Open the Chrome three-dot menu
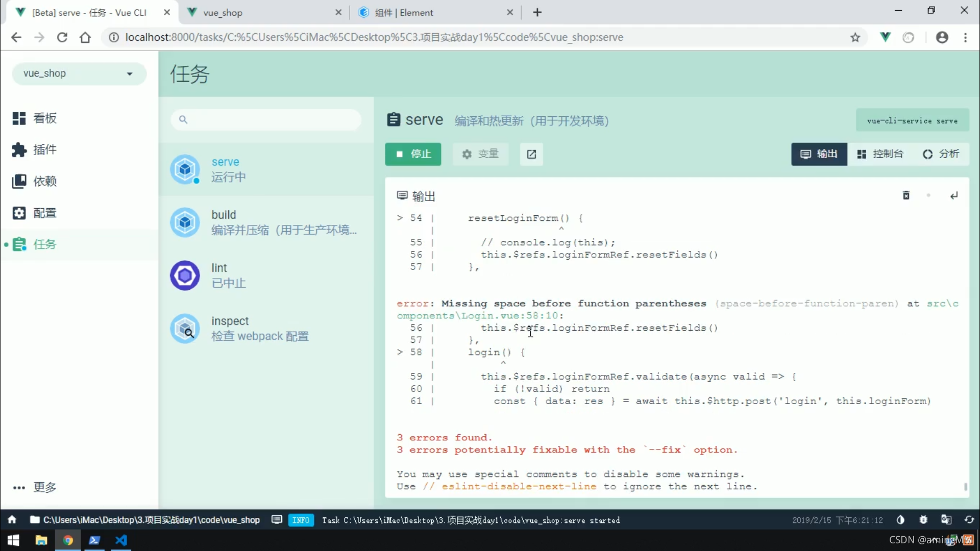 [965, 37]
